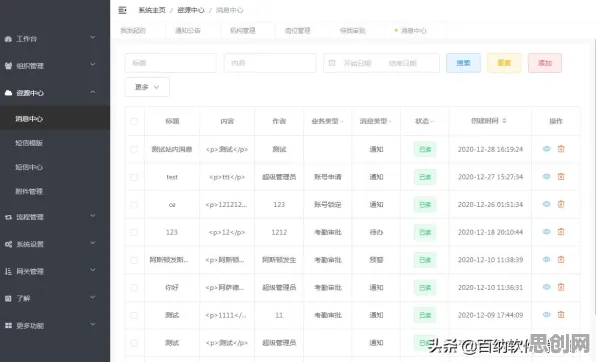
Task: Go to 系统主页 in the breadcrumb
Action: point(152,10)
